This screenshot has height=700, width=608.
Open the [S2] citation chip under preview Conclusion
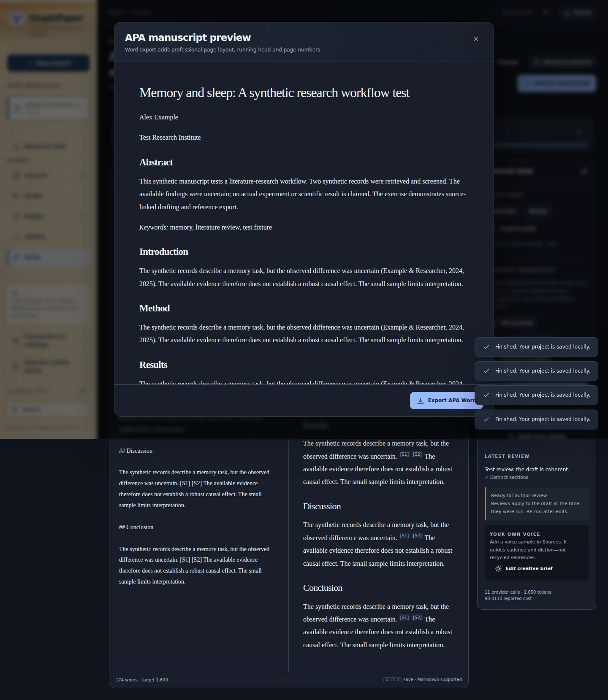tap(417, 618)
